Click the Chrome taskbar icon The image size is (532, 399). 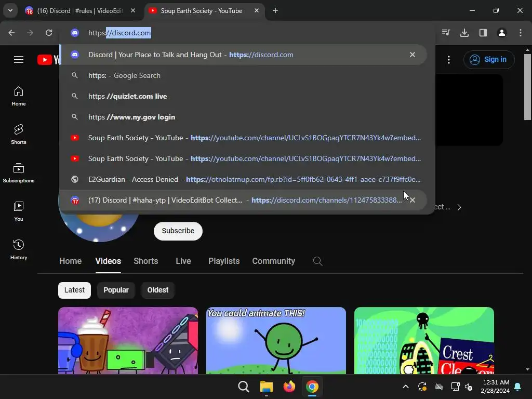[312, 387]
